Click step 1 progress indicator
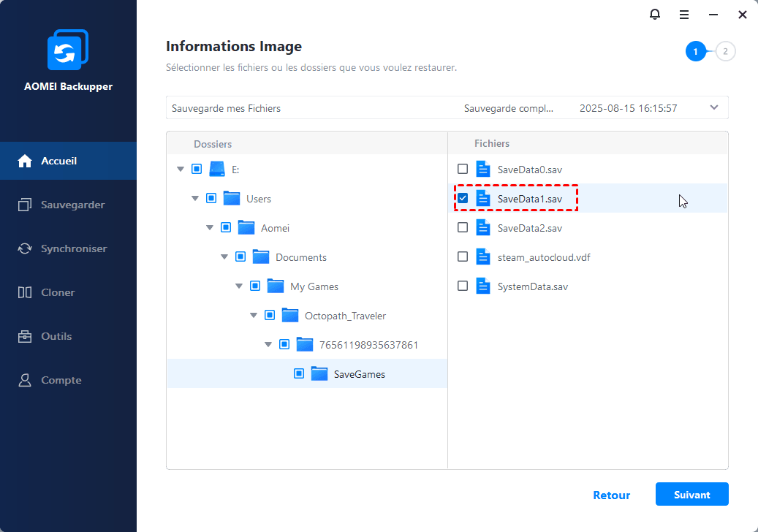Viewport: 758px width, 532px height. pos(696,51)
